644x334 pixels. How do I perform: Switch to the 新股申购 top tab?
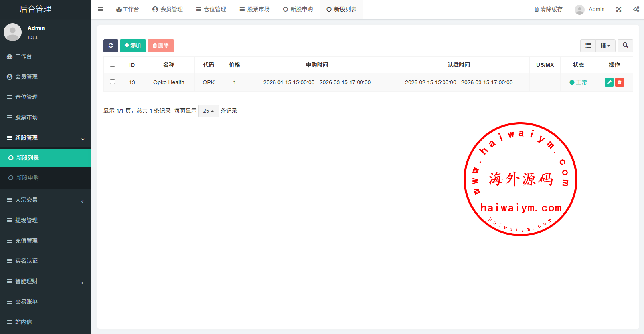pos(298,9)
